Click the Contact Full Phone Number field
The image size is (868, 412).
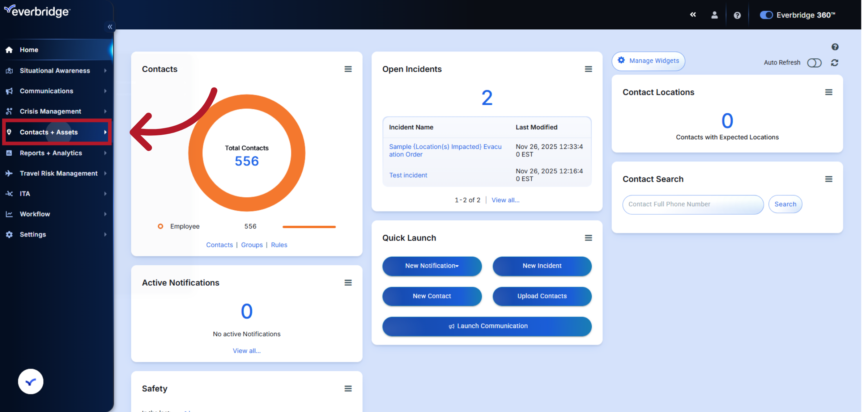coord(693,204)
